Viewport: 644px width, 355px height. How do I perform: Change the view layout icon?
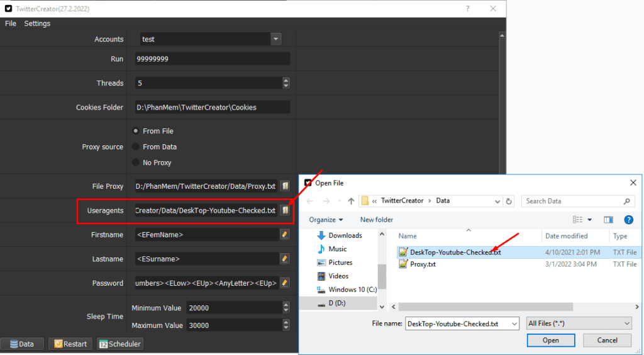577,220
